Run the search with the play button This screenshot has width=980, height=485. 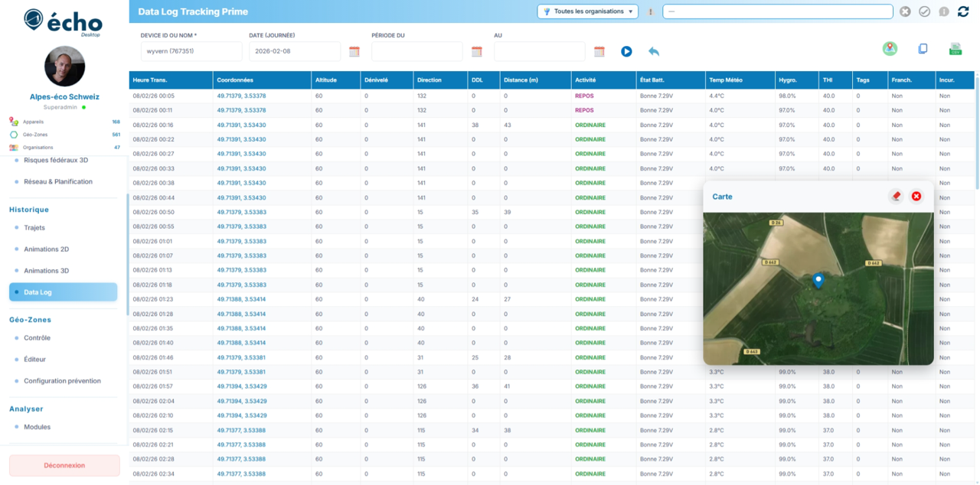[x=626, y=51]
